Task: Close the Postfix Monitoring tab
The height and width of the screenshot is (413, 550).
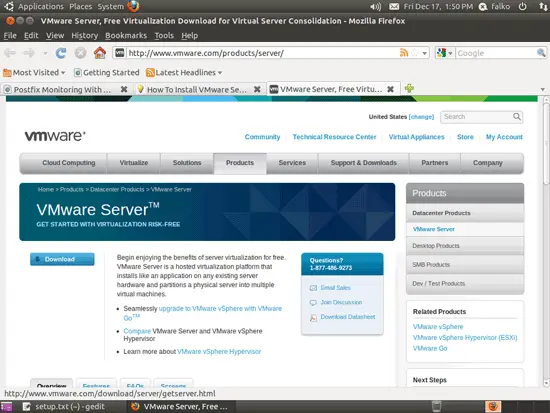Action: tap(124, 89)
